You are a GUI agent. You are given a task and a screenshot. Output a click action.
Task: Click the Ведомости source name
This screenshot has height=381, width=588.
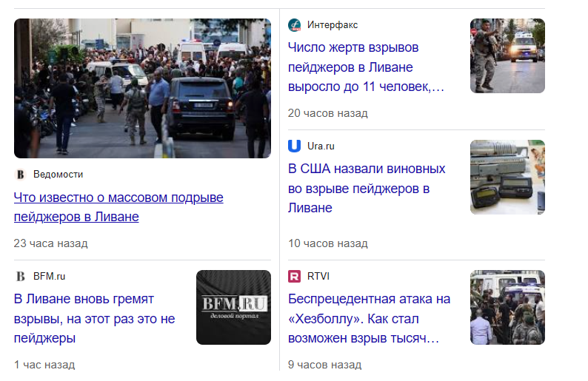click(58, 175)
